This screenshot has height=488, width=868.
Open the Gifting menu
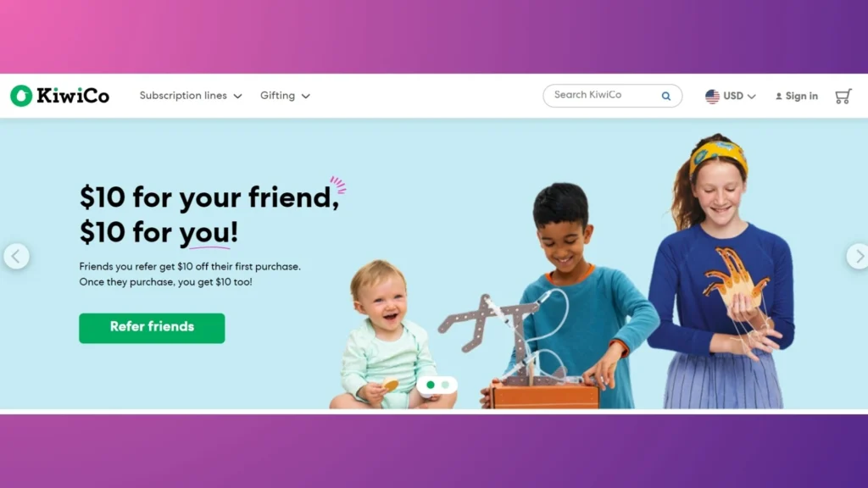[x=285, y=96]
